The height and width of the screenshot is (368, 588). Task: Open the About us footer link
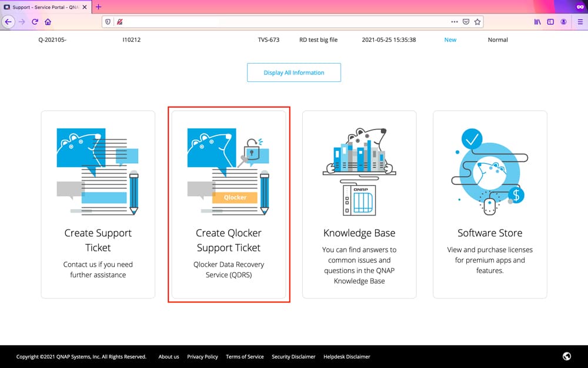click(169, 357)
